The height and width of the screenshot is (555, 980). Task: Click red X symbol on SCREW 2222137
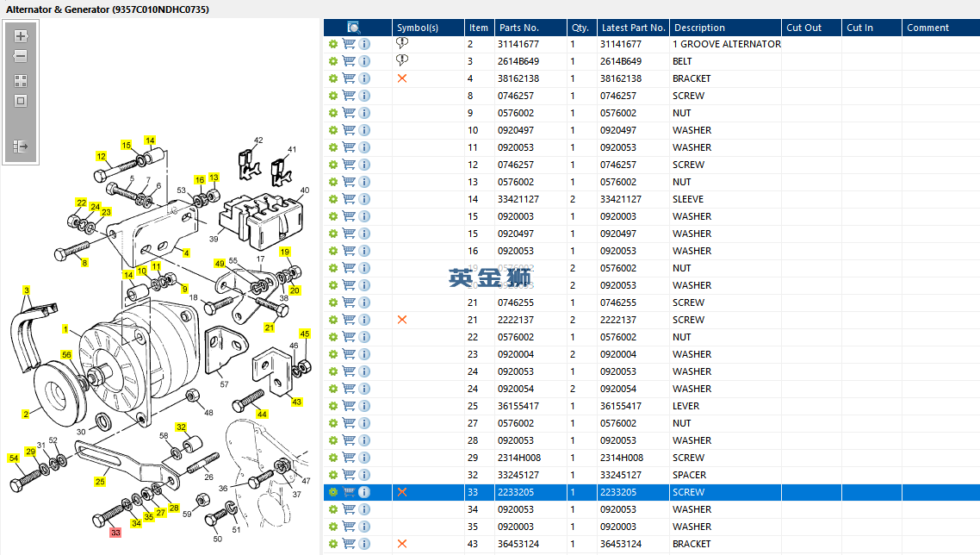402,320
